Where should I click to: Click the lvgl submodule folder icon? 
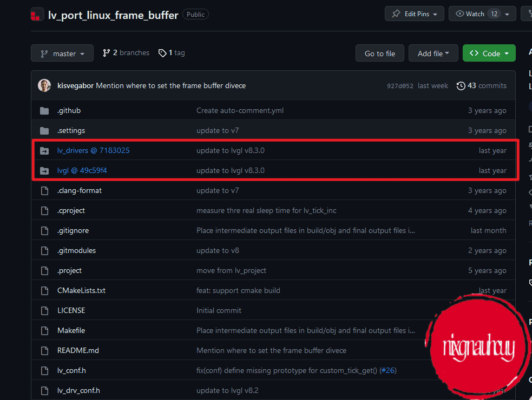point(44,170)
